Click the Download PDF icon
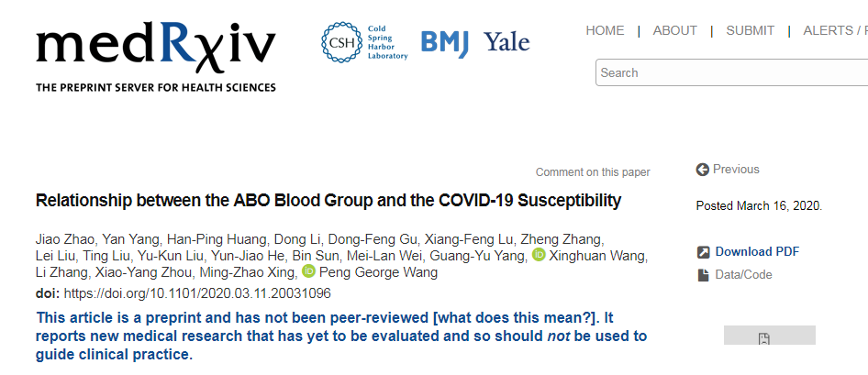 point(703,252)
